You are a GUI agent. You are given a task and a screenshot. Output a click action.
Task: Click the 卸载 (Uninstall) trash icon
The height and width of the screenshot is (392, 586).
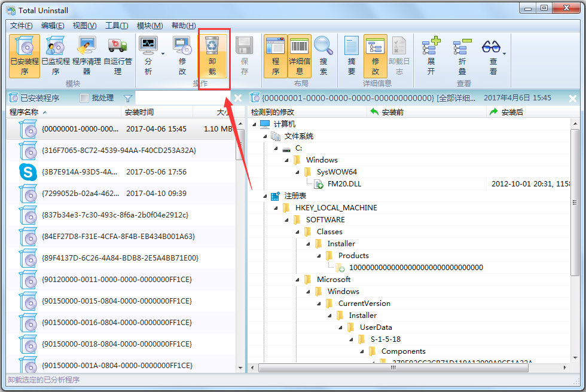212,45
